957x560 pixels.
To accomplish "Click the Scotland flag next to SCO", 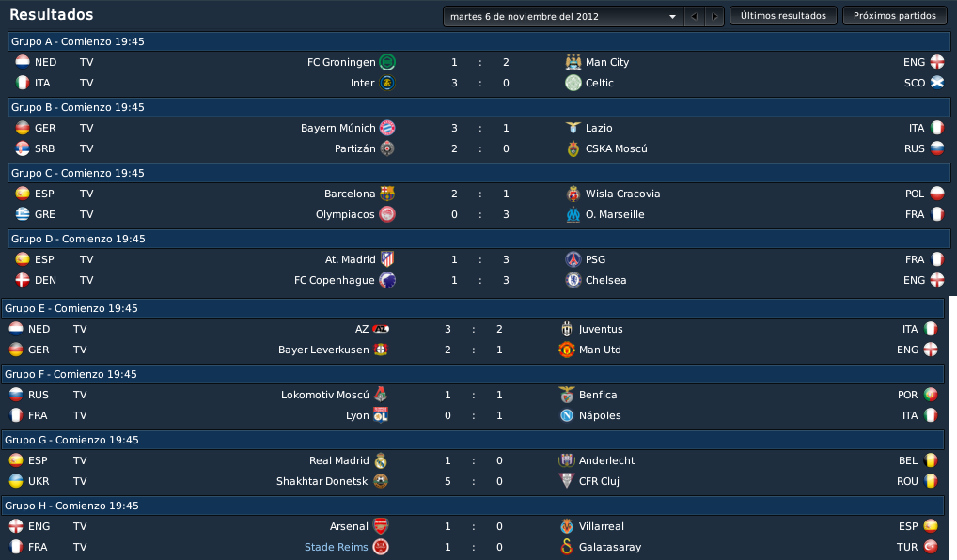I will 937,83.
